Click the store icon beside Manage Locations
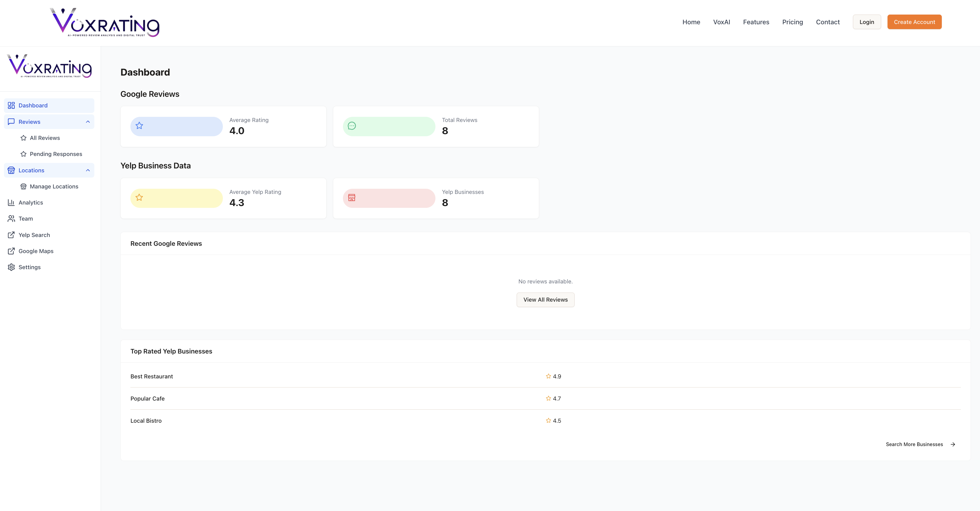The image size is (980, 511). 24,187
